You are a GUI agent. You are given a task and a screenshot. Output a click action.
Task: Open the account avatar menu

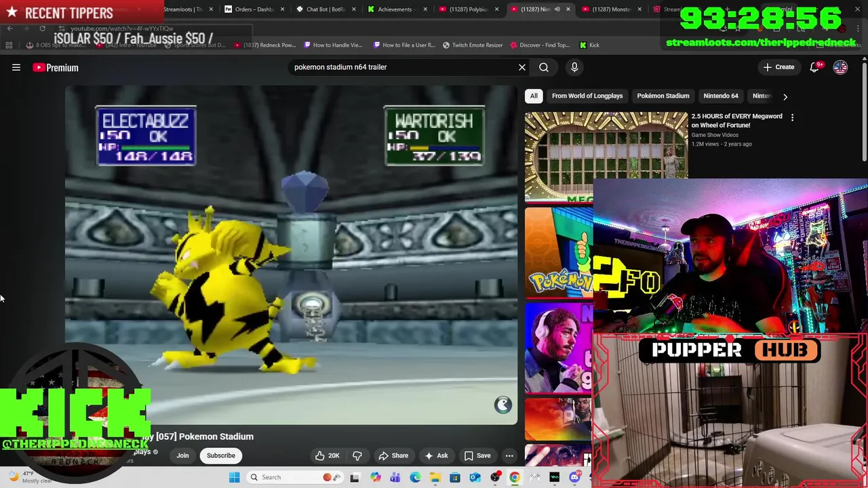tap(840, 67)
